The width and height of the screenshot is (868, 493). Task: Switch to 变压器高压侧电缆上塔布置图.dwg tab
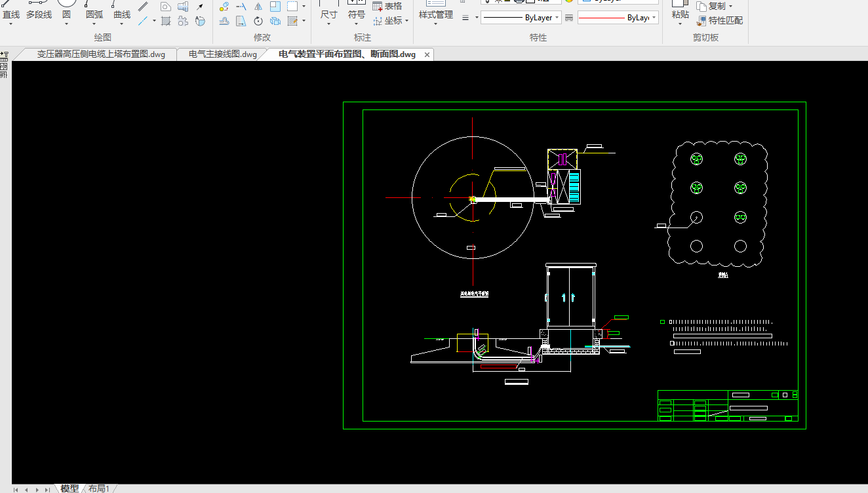tap(101, 54)
